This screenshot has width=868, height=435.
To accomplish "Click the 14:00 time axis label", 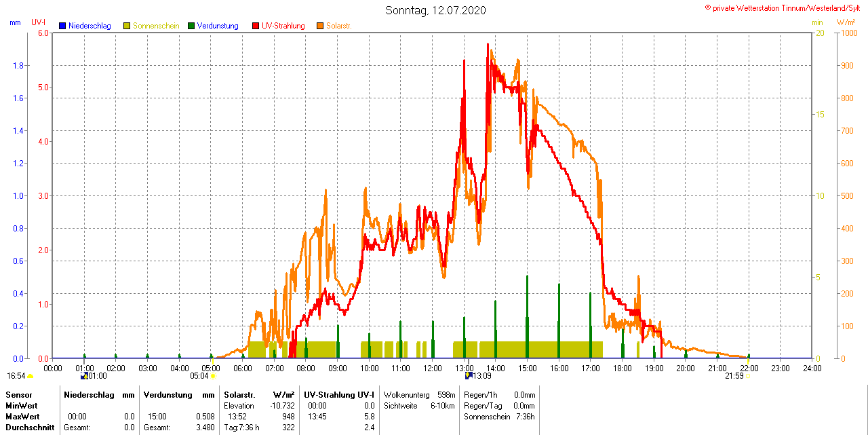I will [496, 368].
